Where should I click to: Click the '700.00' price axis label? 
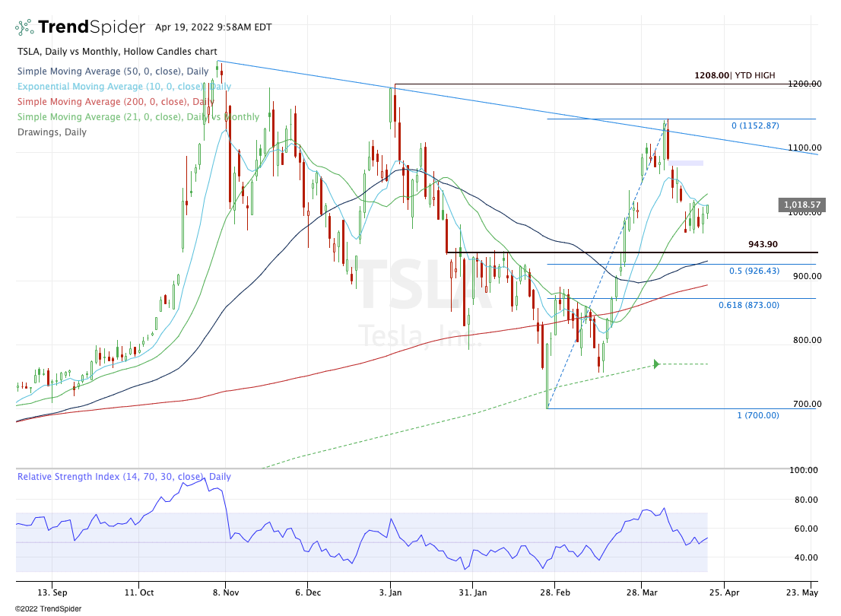[808, 404]
